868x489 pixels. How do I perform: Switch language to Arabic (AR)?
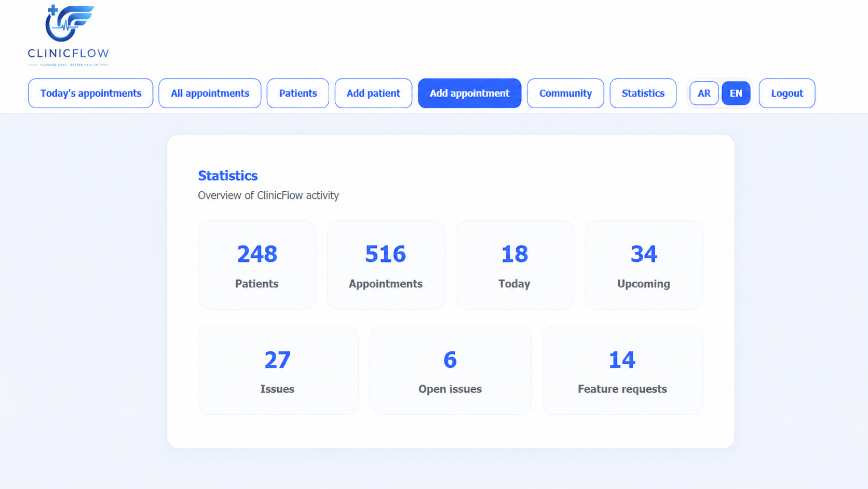[704, 94]
